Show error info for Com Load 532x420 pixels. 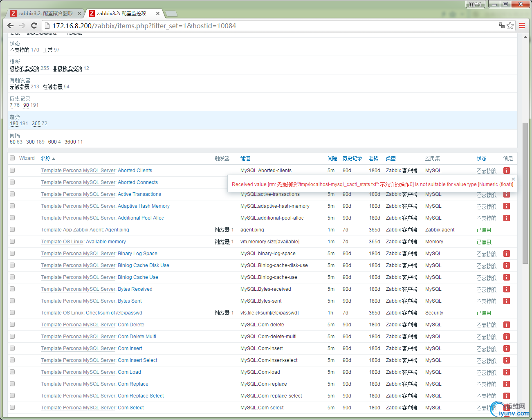point(507,372)
